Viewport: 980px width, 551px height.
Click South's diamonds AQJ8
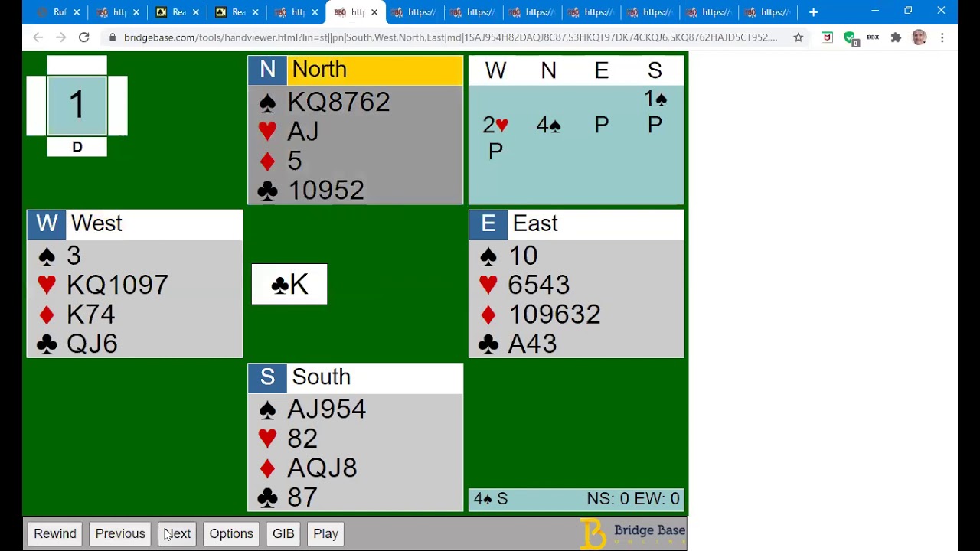(x=322, y=468)
